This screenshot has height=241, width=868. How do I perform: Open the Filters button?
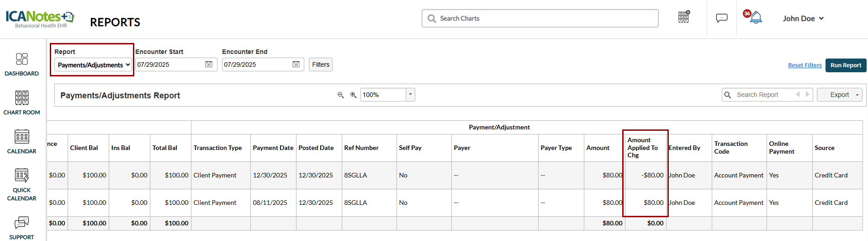(x=321, y=64)
